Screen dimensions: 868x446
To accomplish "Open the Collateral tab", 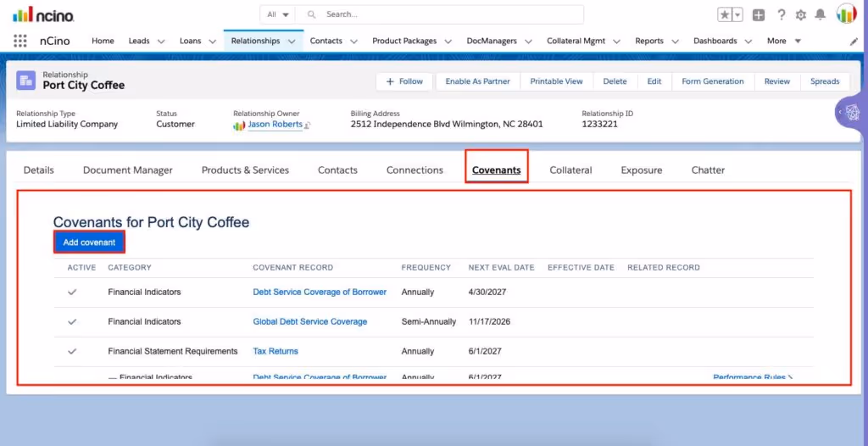I will tap(570, 170).
